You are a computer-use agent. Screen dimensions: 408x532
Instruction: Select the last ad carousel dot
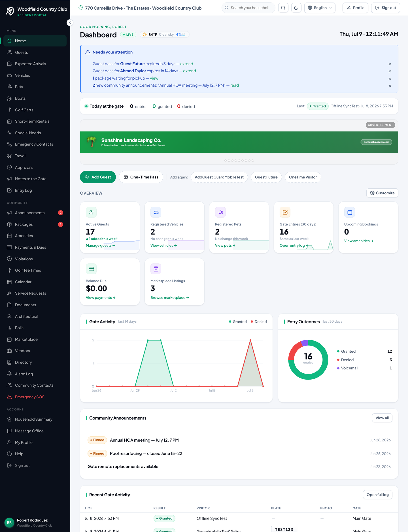(x=253, y=161)
